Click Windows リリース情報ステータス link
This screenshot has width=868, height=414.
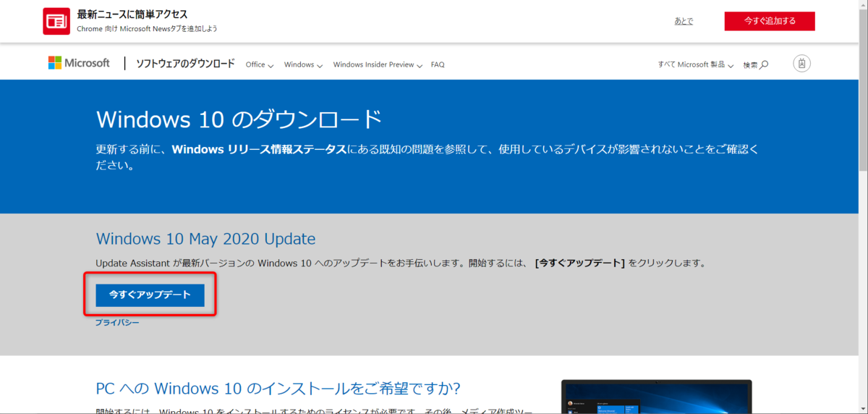260,149
